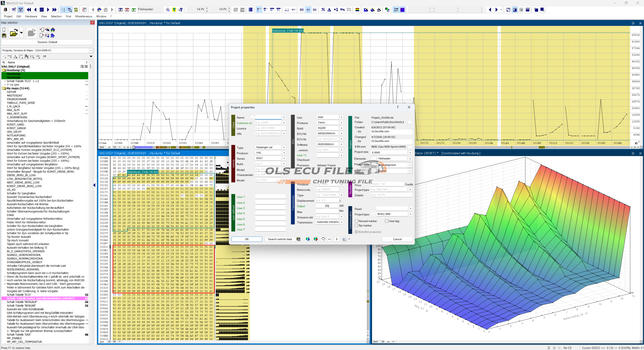Click the percent display toolbar icon
The width and height of the screenshot is (644, 350).
(x=323, y=10)
